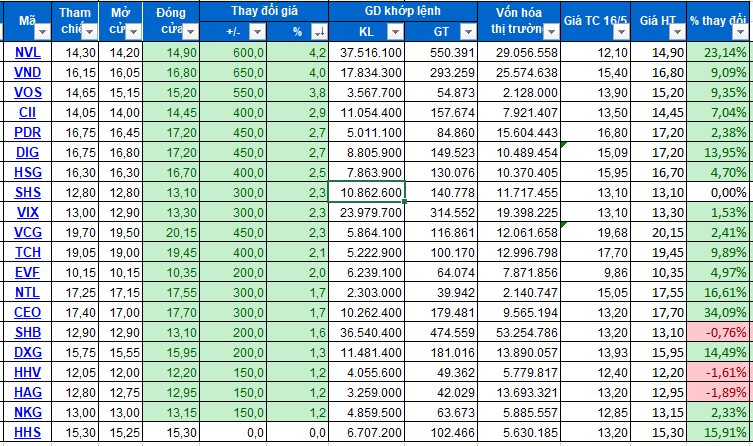Select NKG Giá HT cell 13,15
753x446 pixels.
pyautogui.click(x=659, y=412)
